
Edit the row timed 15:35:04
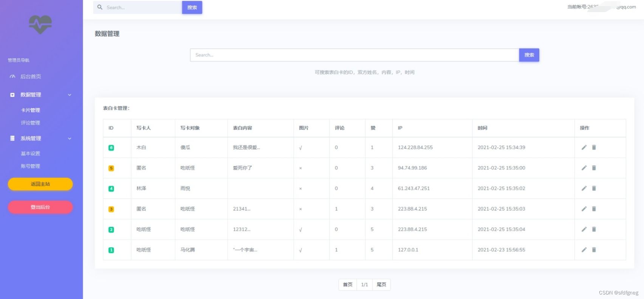[x=584, y=229]
